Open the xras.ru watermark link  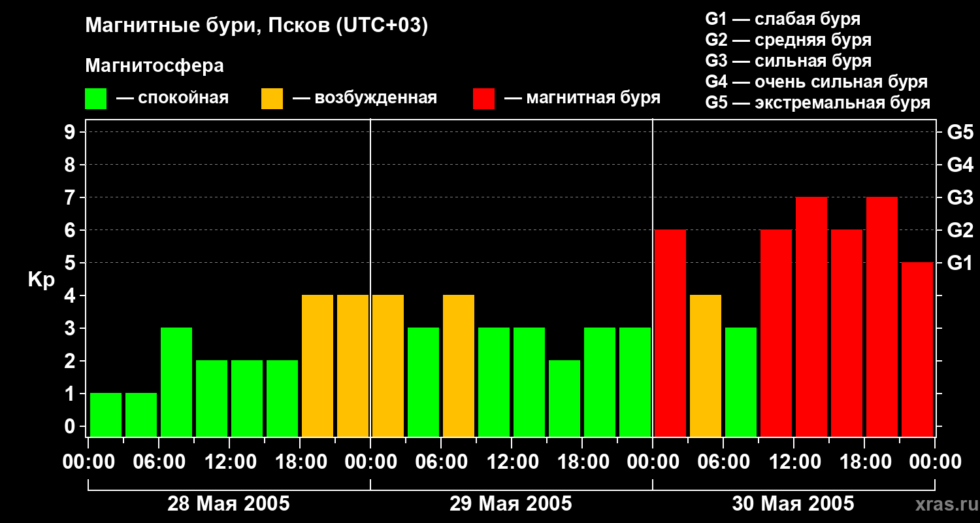click(943, 505)
